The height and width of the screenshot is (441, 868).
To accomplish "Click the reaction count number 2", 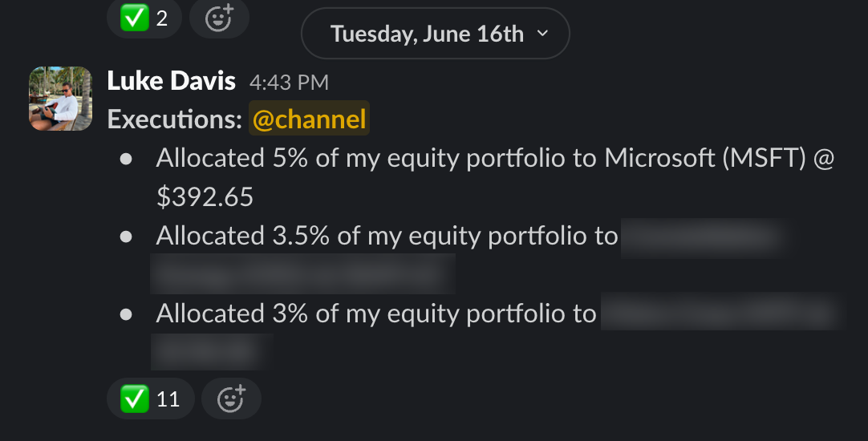I will (161, 18).
